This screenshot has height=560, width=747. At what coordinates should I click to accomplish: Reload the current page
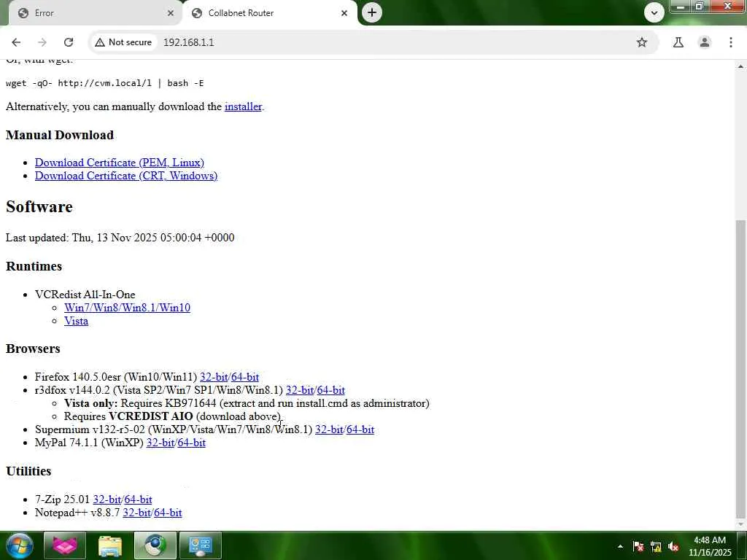69,42
